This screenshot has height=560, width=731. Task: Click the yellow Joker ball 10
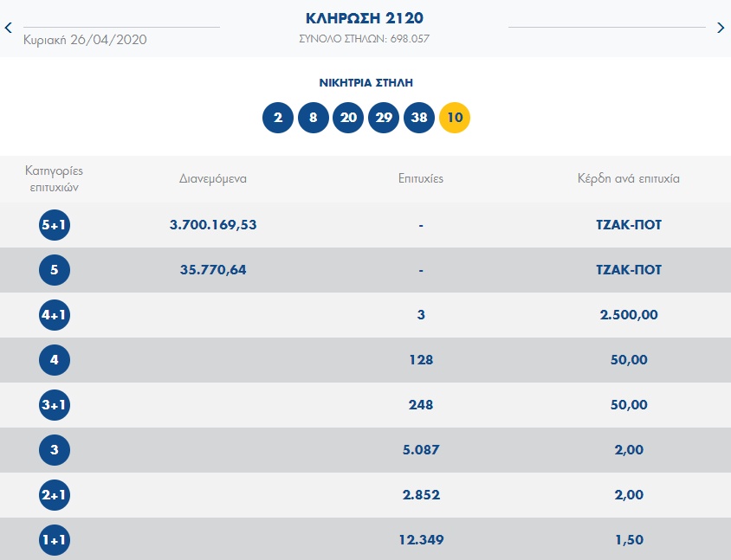455,118
